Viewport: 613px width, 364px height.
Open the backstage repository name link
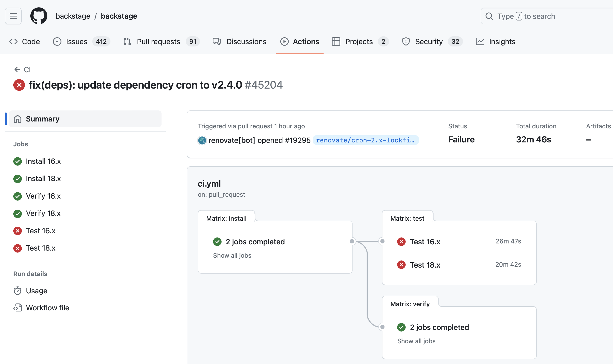(119, 16)
